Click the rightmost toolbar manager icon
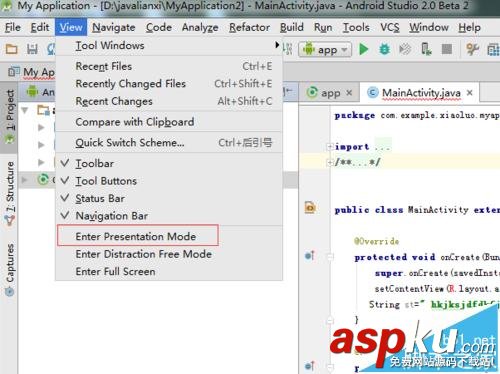Image resolution: width=500 pixels, height=374 pixels. [x=493, y=49]
